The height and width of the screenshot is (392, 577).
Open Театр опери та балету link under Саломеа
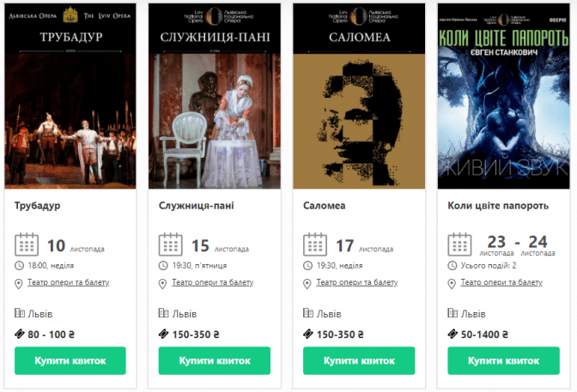(x=357, y=282)
